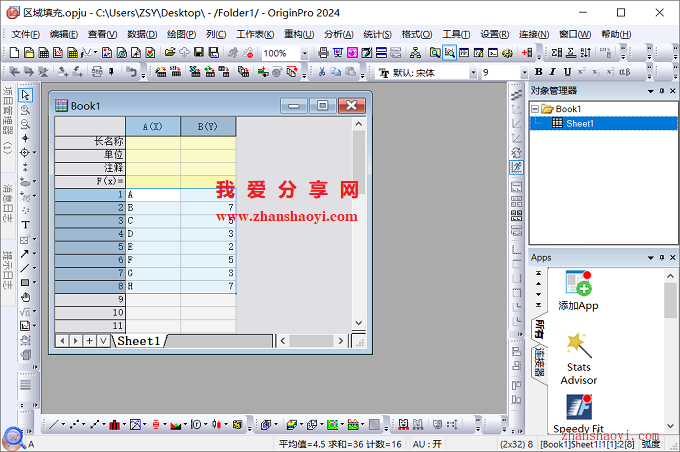Click the New Folder toolbar icon
680x452 pixels.
[29, 53]
